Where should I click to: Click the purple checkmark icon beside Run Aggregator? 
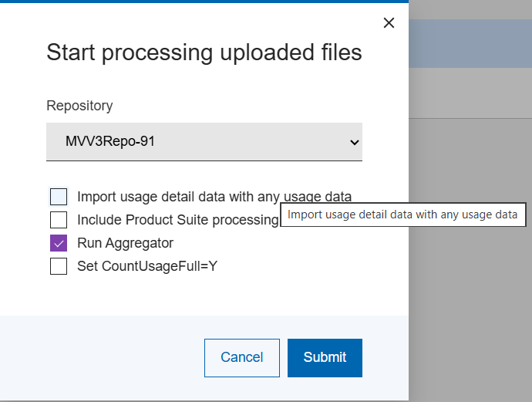pos(59,243)
